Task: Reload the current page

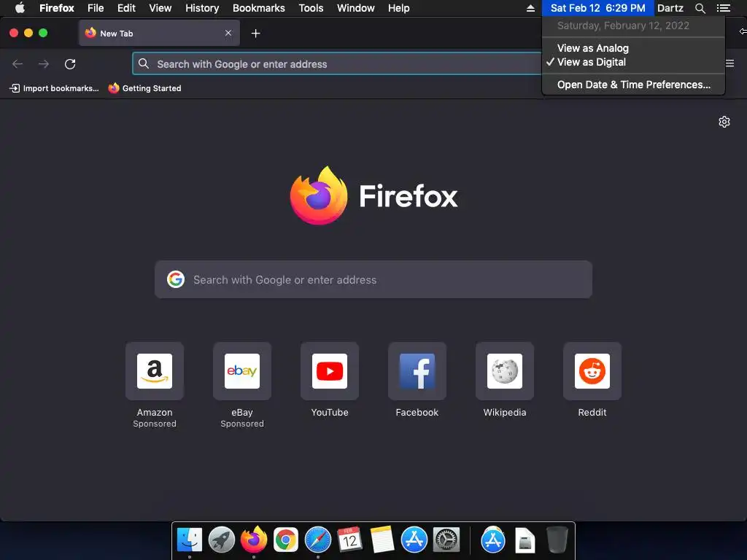Action: (70, 64)
